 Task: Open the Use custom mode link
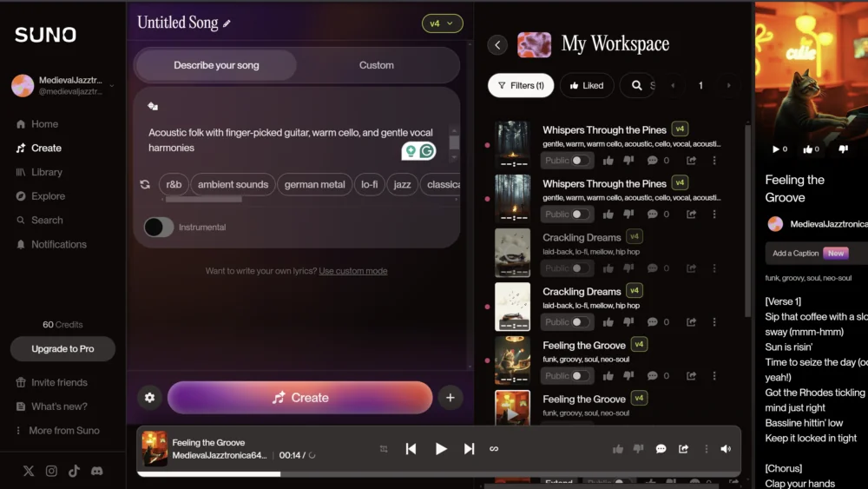tap(352, 271)
